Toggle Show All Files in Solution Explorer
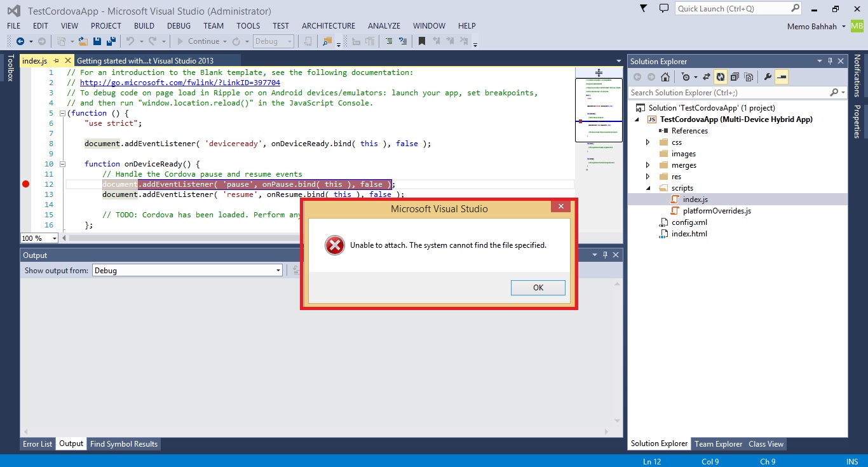868x467 pixels. coord(749,77)
